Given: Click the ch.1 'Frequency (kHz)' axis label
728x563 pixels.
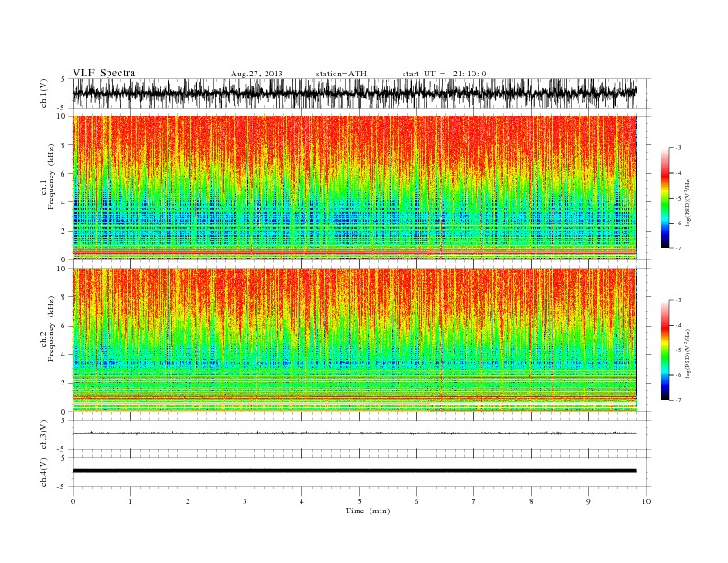Looking at the screenshot, I should point(51,177).
